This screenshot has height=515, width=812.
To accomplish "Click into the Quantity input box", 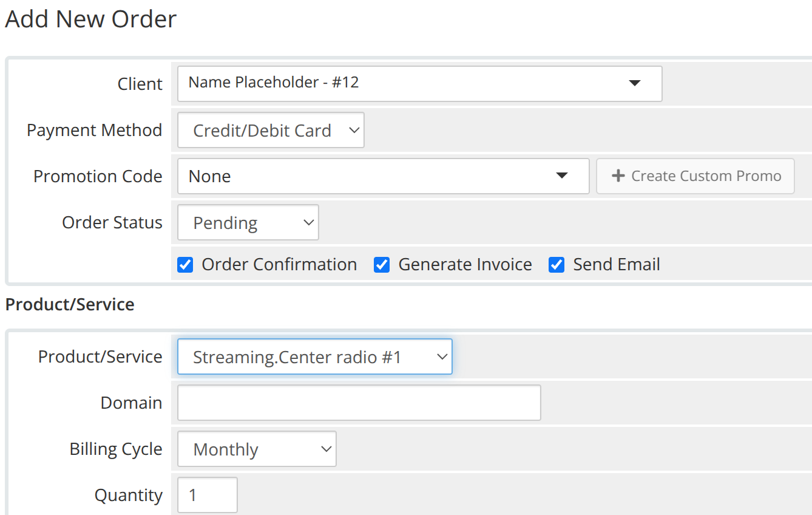I will pos(207,495).
